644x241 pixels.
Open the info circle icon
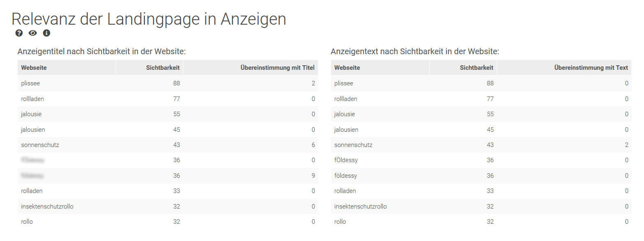pos(46,33)
